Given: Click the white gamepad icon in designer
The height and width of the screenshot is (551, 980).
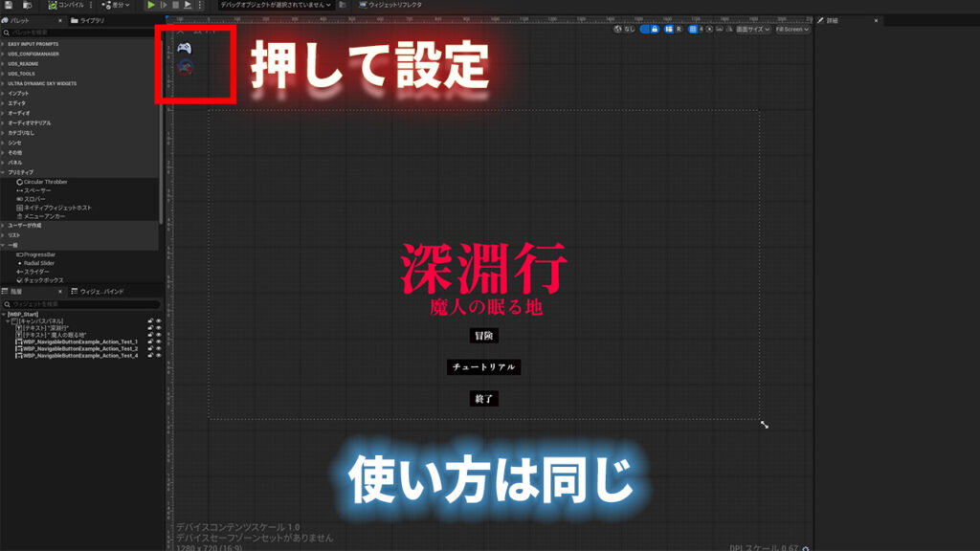Looking at the screenshot, I should click(184, 47).
